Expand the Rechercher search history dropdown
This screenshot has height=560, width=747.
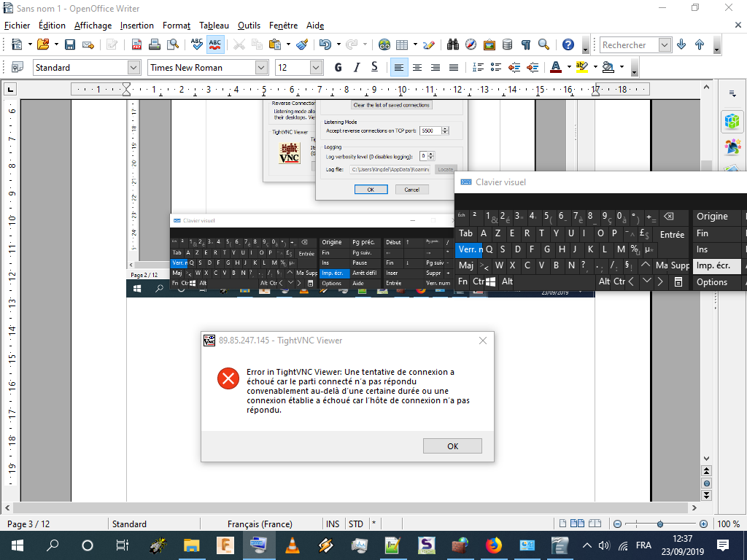[x=665, y=44]
